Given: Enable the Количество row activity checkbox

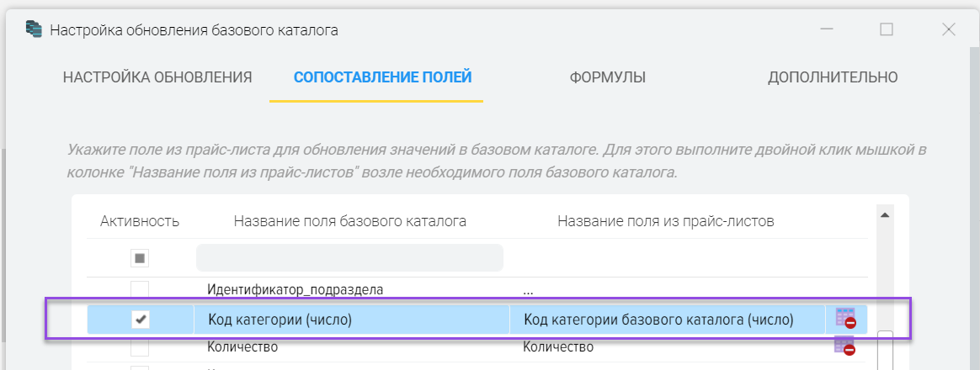Looking at the screenshot, I should (141, 347).
